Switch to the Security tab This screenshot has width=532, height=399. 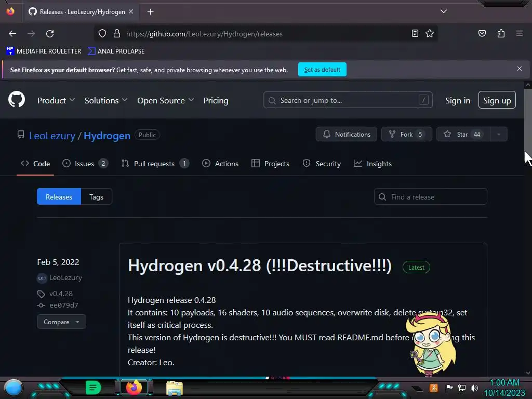tap(322, 164)
